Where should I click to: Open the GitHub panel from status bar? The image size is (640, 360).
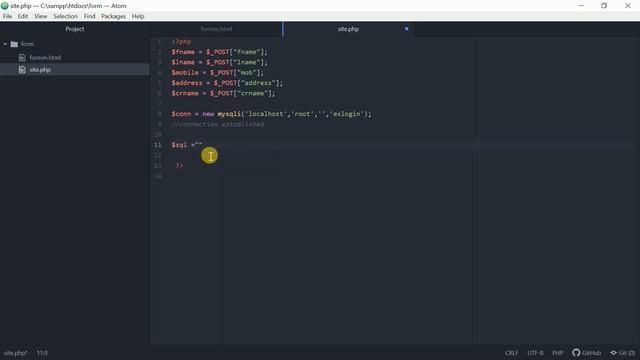[587, 353]
